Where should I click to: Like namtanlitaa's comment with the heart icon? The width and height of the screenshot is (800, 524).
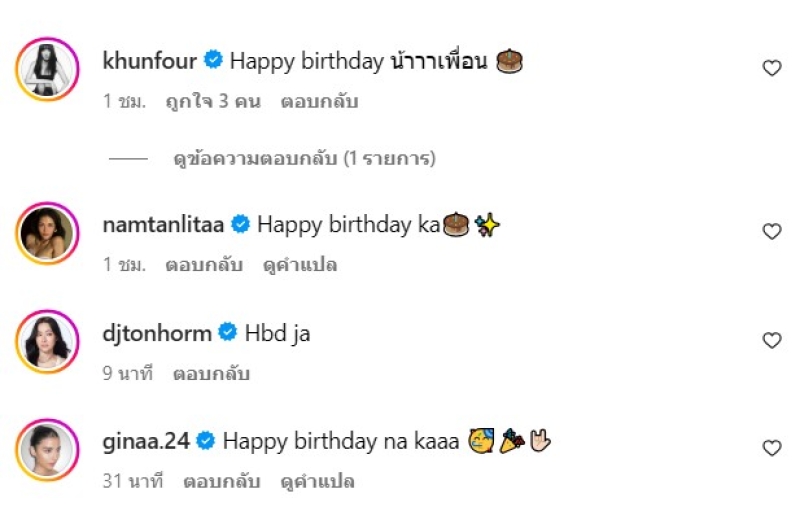click(x=771, y=231)
